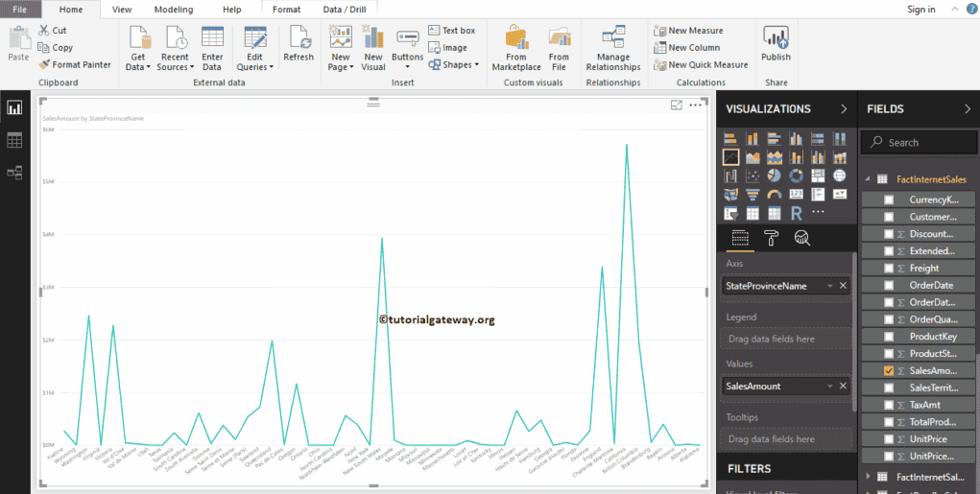
Task: Check the Freight field checkbox
Action: click(x=889, y=269)
